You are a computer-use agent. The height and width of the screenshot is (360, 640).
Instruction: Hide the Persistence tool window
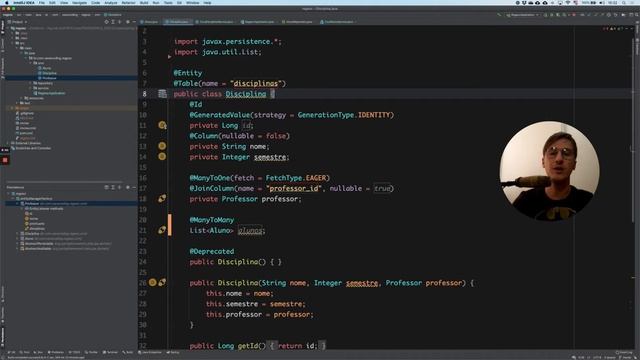(134, 187)
